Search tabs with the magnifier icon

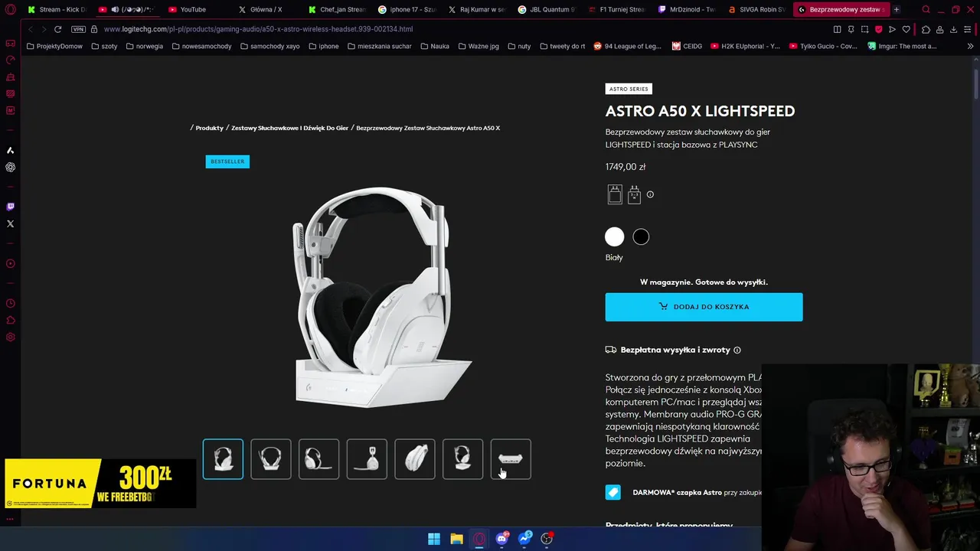(926, 9)
